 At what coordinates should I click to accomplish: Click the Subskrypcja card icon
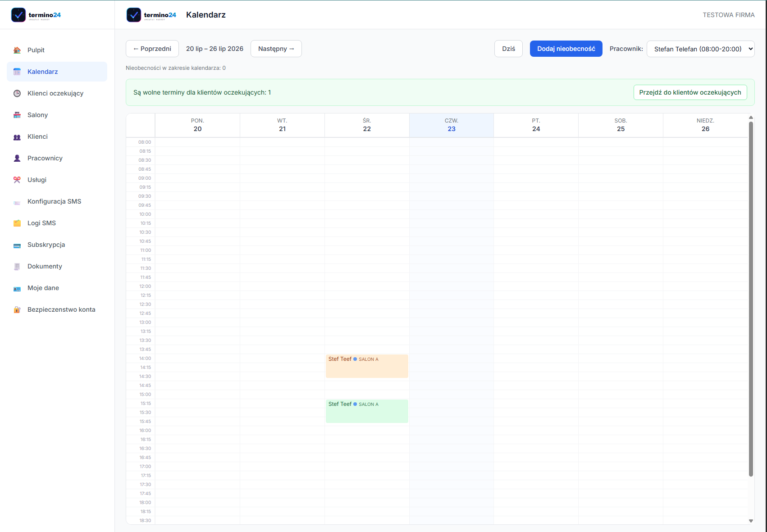(x=17, y=245)
